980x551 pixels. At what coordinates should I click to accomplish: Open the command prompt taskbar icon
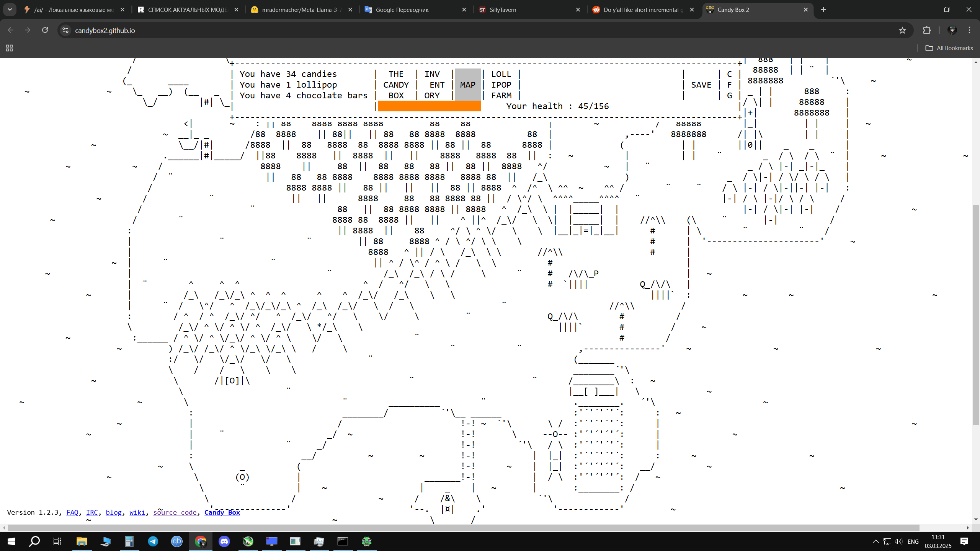click(343, 541)
